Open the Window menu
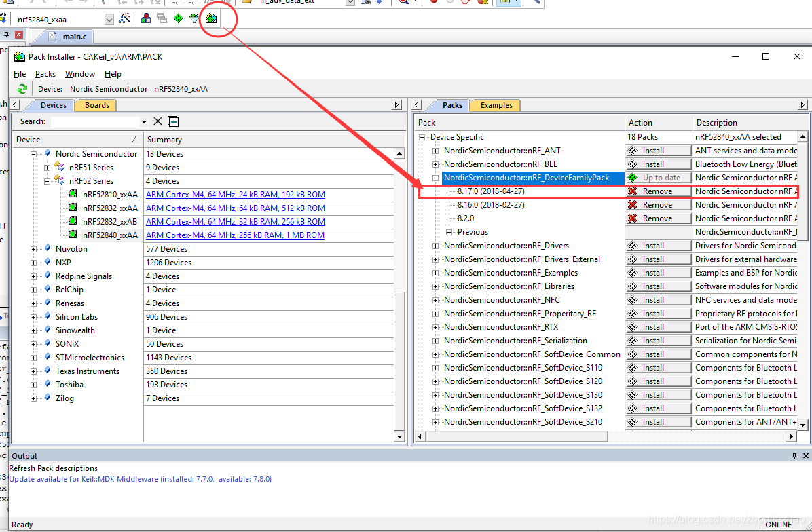Viewport: 812px width, 532px height. [79, 74]
